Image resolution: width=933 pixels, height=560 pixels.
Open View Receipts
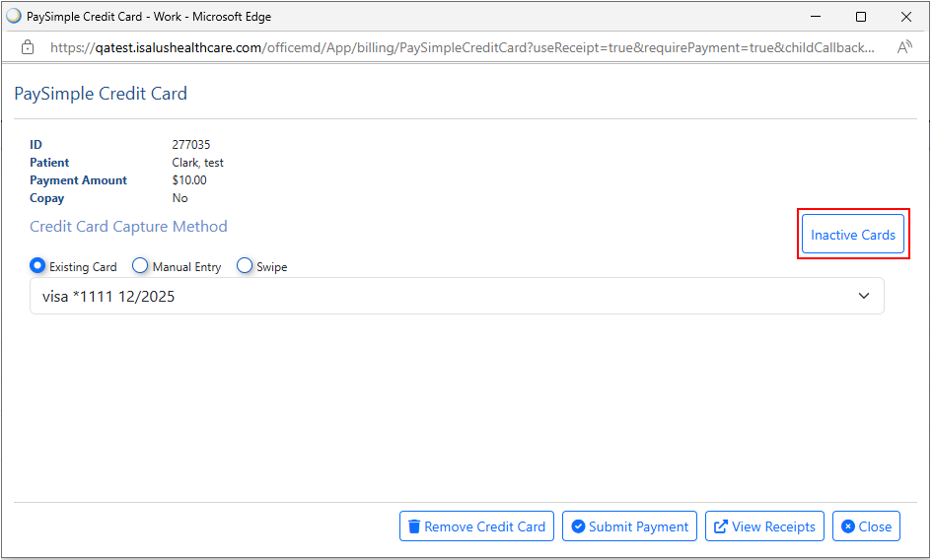pos(764,526)
